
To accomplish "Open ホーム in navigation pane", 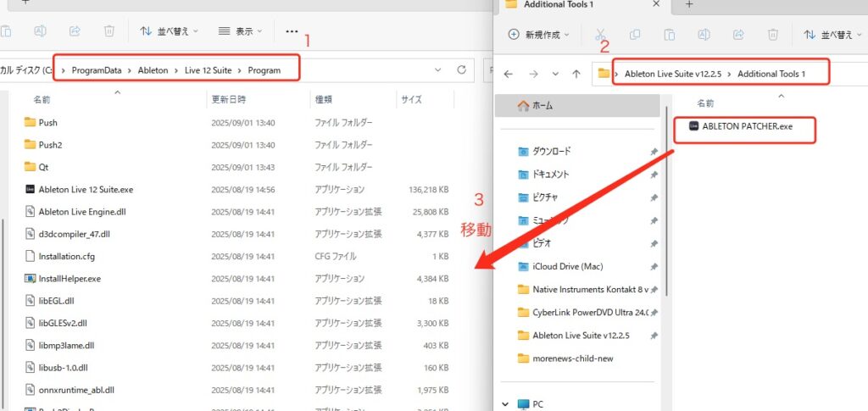I will click(x=577, y=106).
